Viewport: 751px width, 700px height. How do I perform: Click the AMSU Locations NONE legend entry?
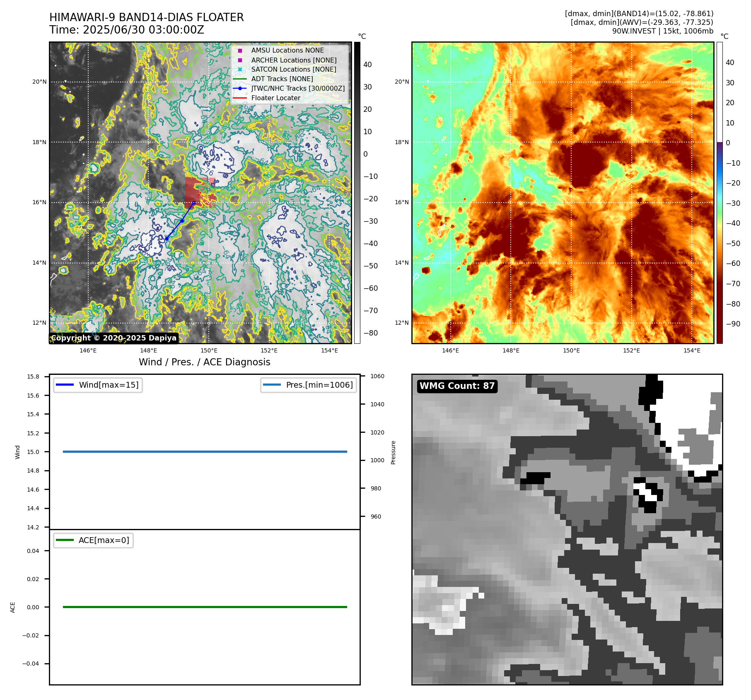point(287,50)
